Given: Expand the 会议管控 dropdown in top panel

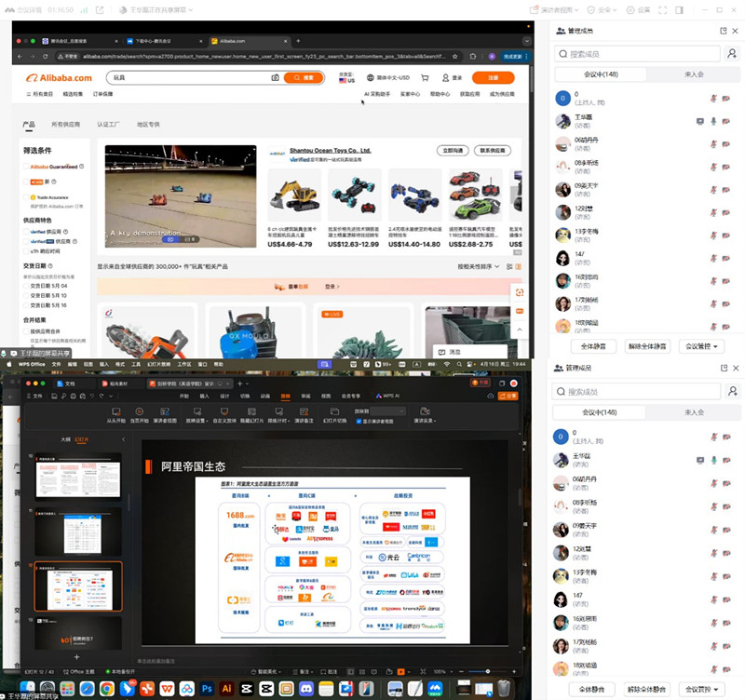Looking at the screenshot, I should point(704,345).
